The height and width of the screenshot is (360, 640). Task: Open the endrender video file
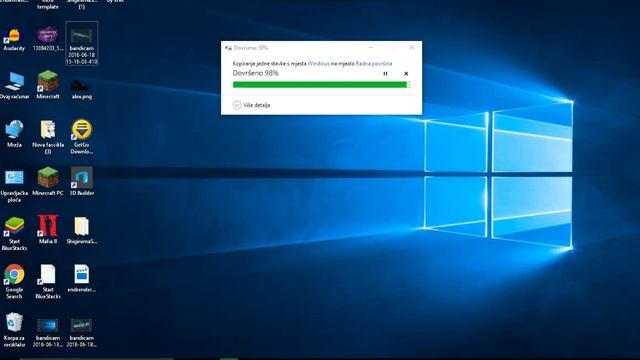[x=82, y=278]
